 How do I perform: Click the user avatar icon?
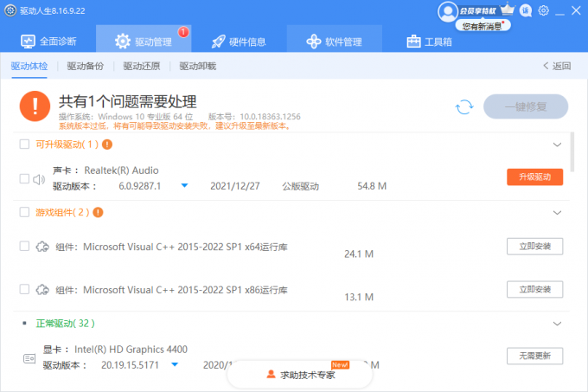coord(447,11)
